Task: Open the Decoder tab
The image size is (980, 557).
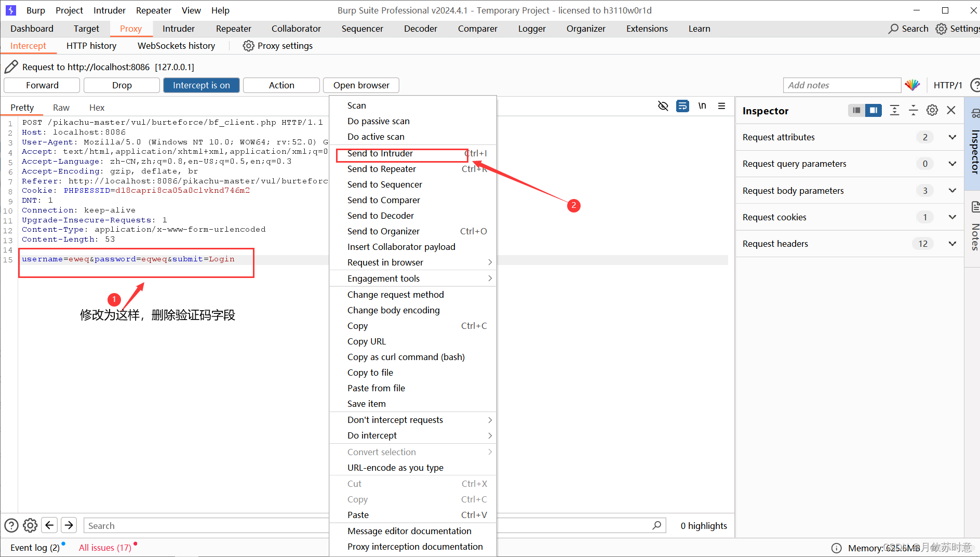Action: point(421,29)
